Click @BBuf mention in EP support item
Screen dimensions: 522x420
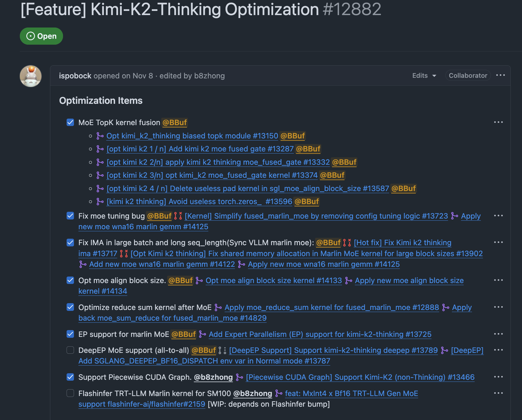(183, 334)
